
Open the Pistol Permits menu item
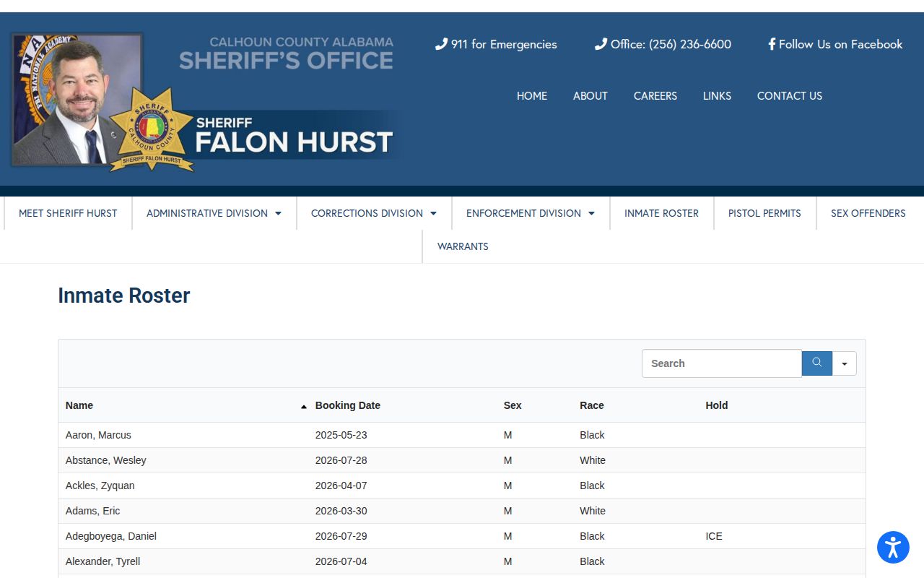(x=764, y=213)
